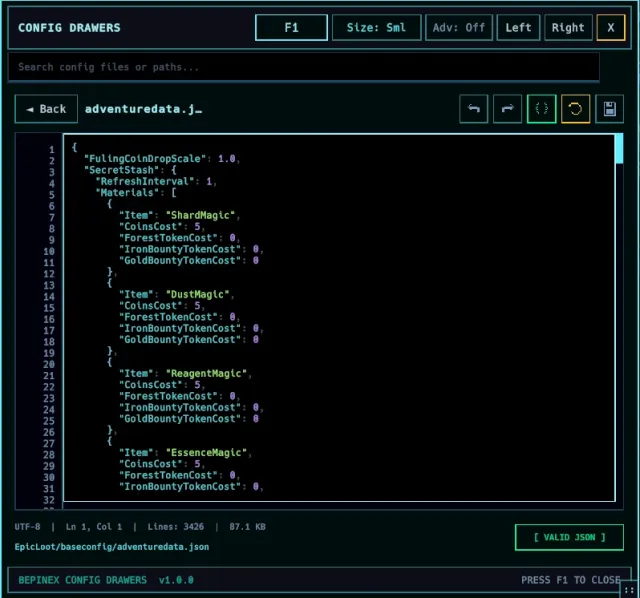Save file with the floppy disk icon
This screenshot has width=640, height=598.
(610, 109)
